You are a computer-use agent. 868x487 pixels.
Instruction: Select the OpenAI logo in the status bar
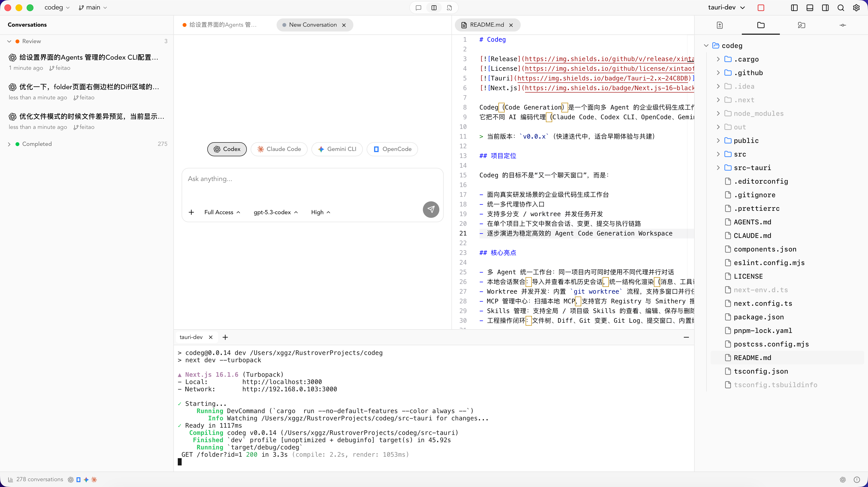tap(71, 479)
